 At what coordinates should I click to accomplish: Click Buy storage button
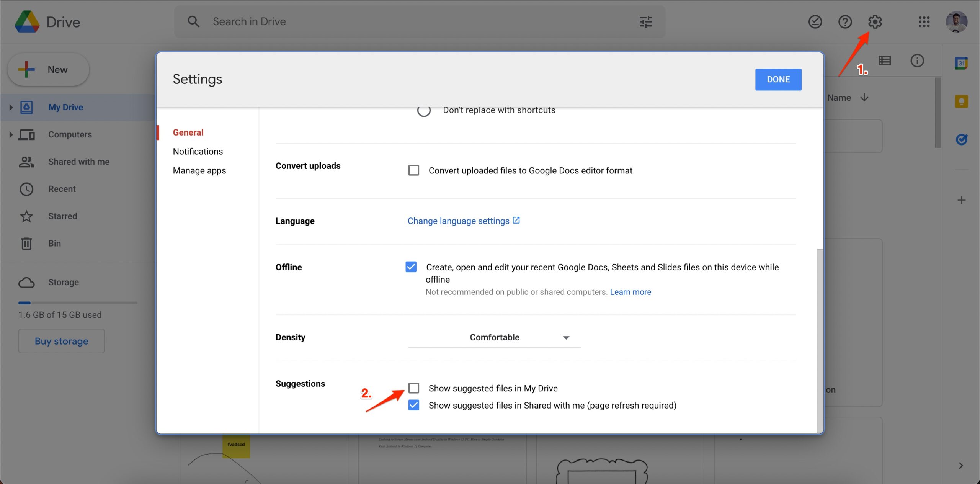tap(61, 341)
